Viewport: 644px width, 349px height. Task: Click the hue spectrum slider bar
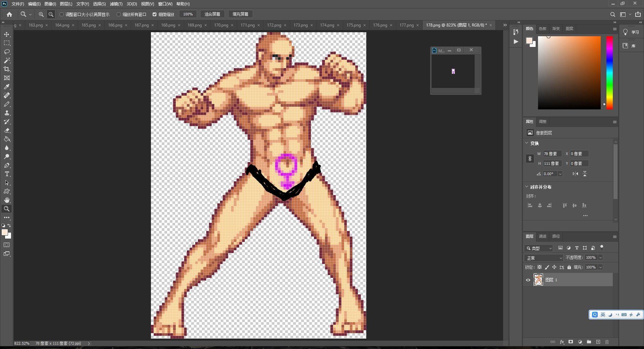pyautogui.click(x=609, y=72)
